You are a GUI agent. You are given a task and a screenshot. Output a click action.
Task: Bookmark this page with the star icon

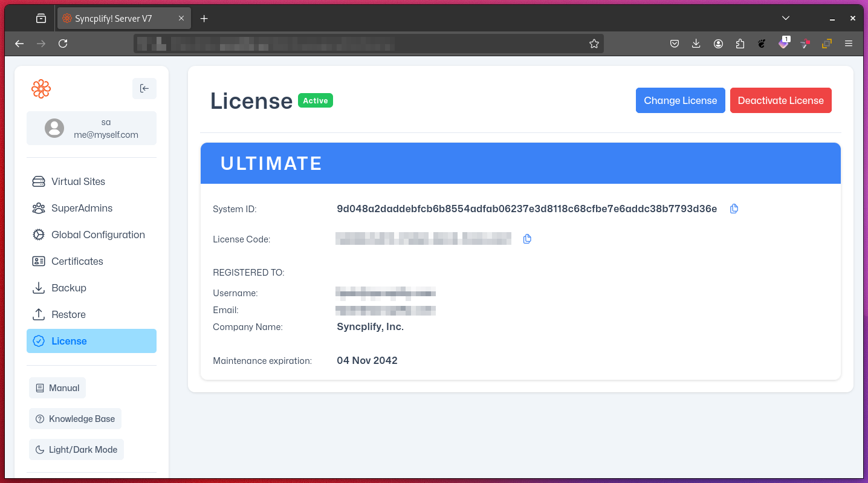(x=594, y=44)
